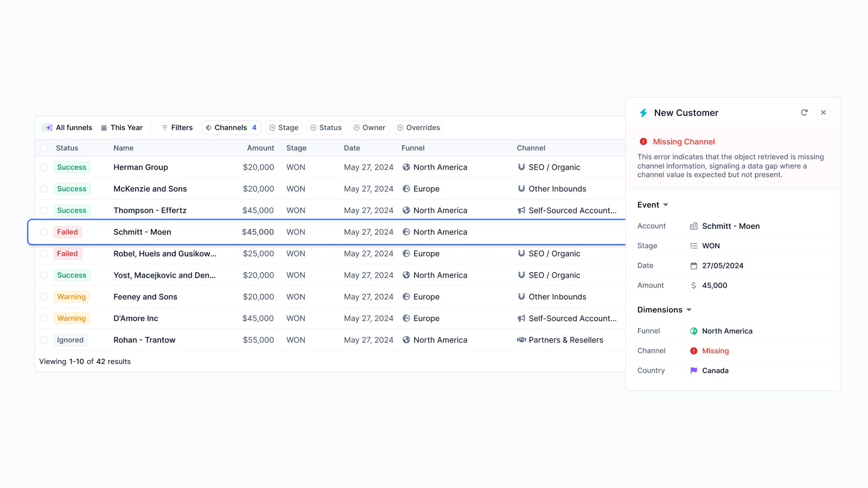
Task: Check the row checkbox for Schmitt - Moen
Action: point(44,232)
